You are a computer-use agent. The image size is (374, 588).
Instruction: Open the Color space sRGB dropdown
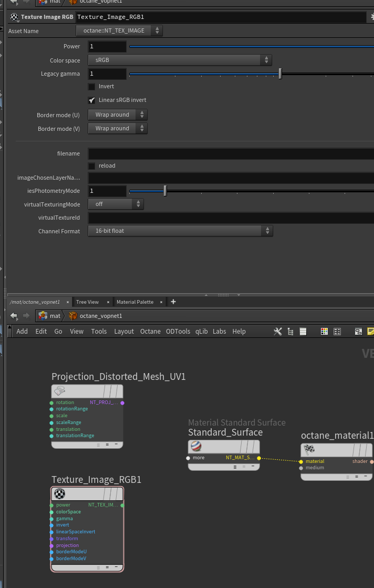pyautogui.click(x=180, y=60)
